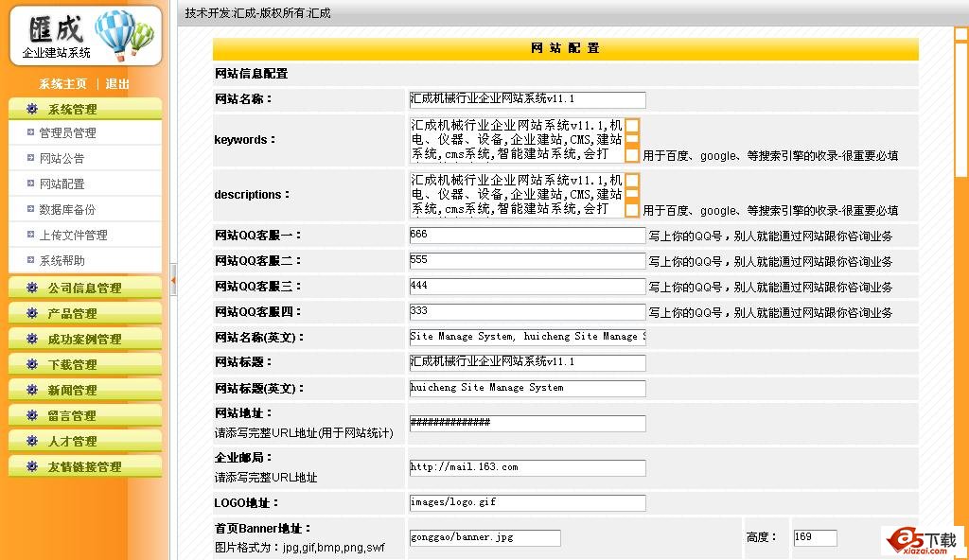Click the gear icon beside 产品管理

tap(32, 313)
